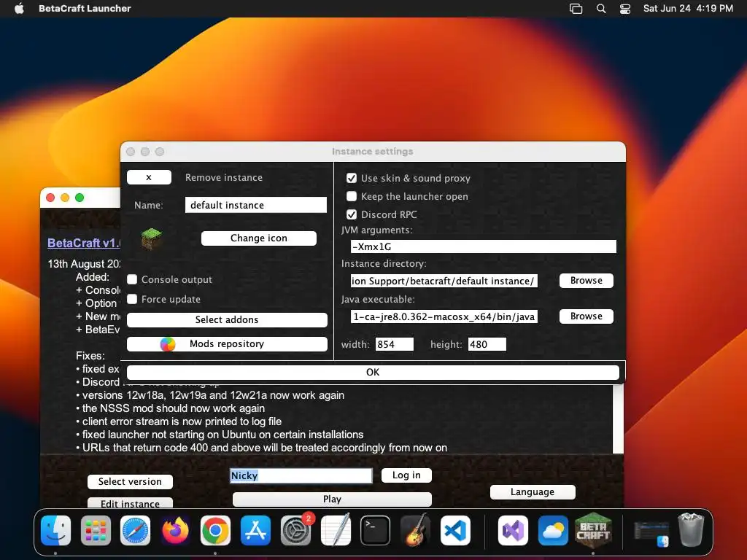Click the Instance directory path field

pyautogui.click(x=444, y=281)
